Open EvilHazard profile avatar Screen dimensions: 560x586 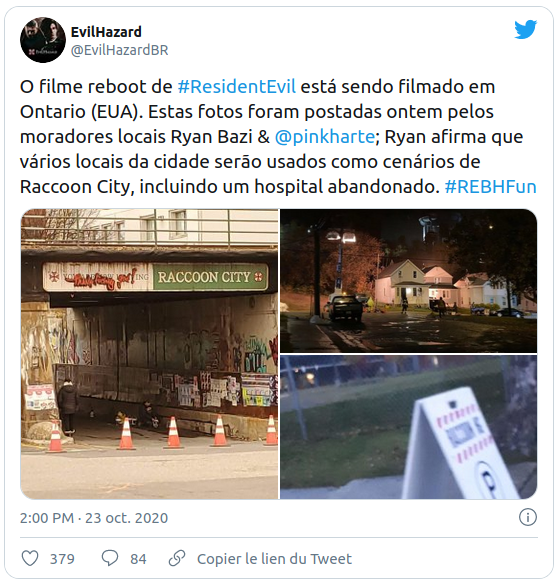(x=43, y=40)
